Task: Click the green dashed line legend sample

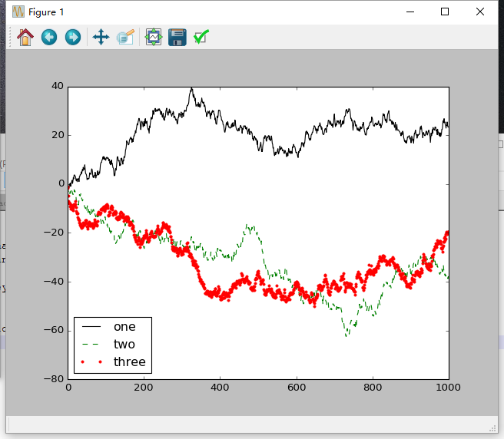Action: point(91,345)
